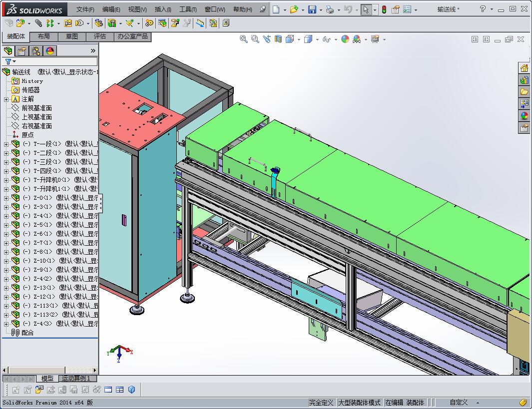The width and height of the screenshot is (532, 409).
Task: Click the Print icon
Action: 330,9
